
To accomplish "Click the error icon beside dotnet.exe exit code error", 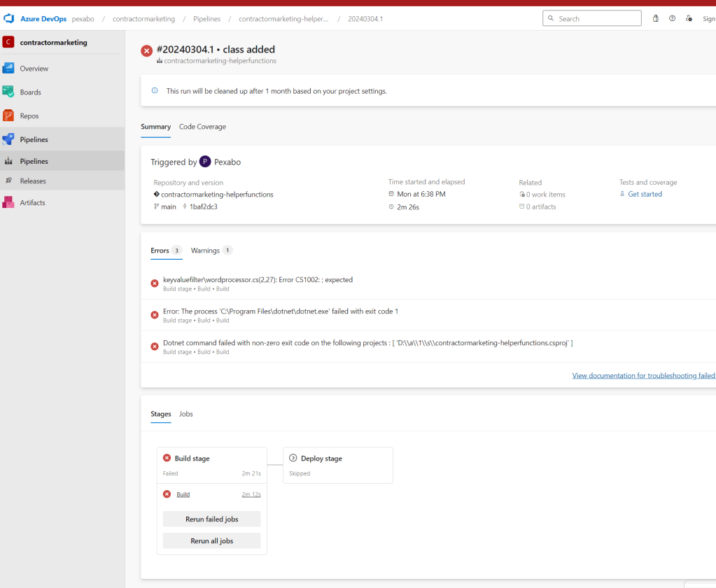I will click(x=155, y=315).
